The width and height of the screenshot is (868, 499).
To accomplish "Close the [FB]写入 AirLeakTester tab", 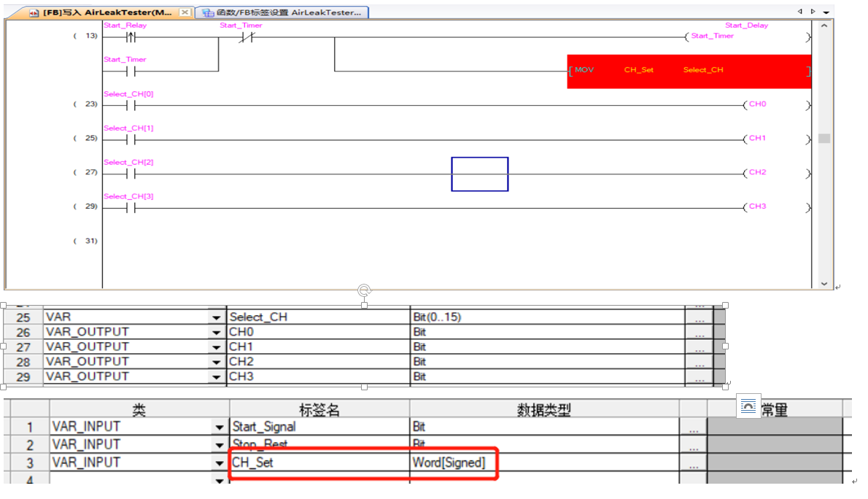I will point(185,12).
